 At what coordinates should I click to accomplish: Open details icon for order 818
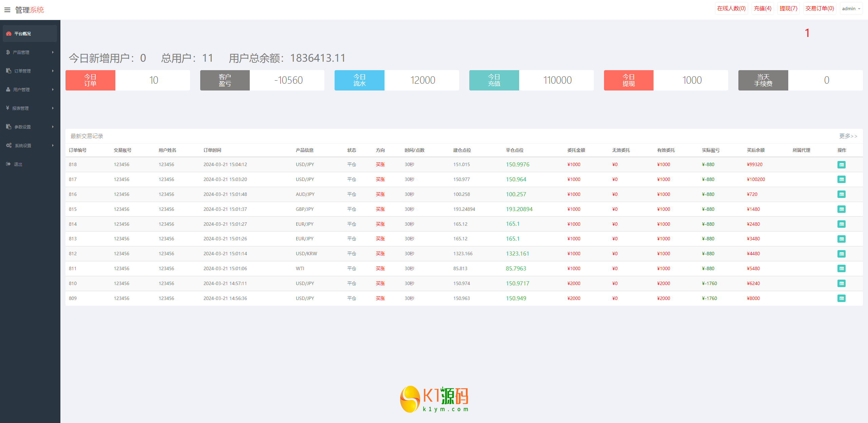pyautogui.click(x=841, y=165)
